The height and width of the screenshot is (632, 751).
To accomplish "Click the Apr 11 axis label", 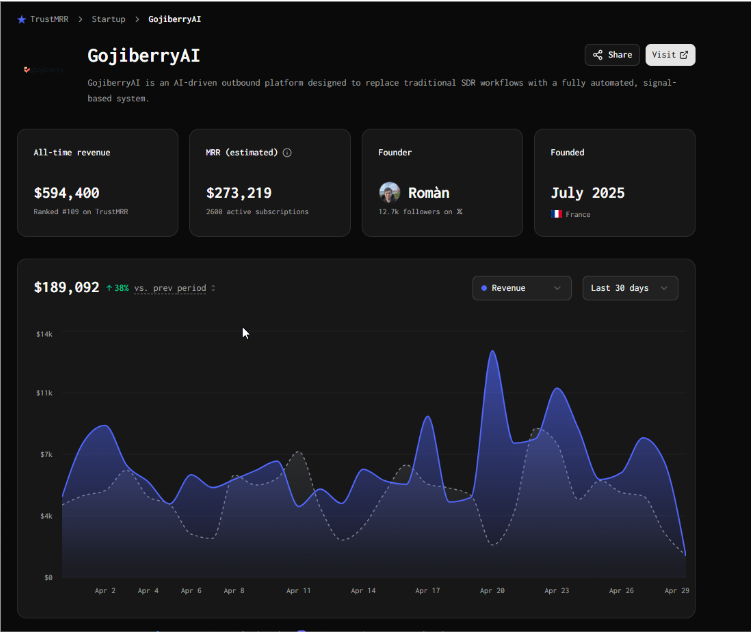I will (x=298, y=591).
